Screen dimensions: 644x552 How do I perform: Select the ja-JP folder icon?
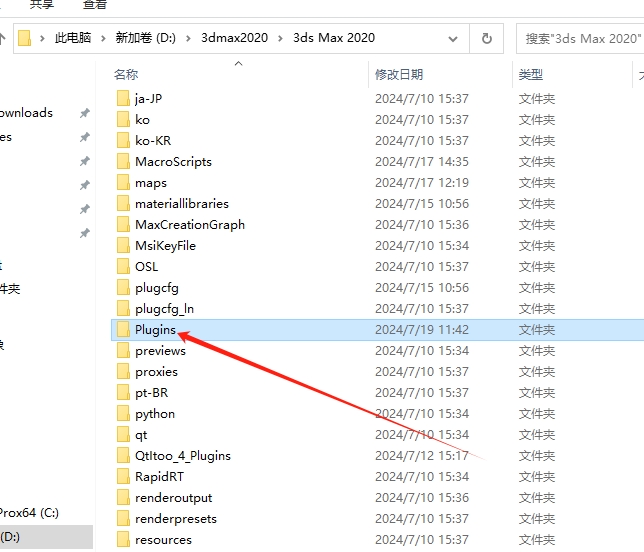tap(123, 99)
